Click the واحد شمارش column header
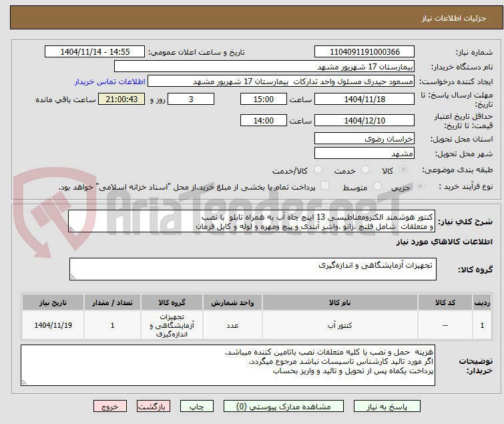Screen dimensions: 504x424 (x=232, y=302)
